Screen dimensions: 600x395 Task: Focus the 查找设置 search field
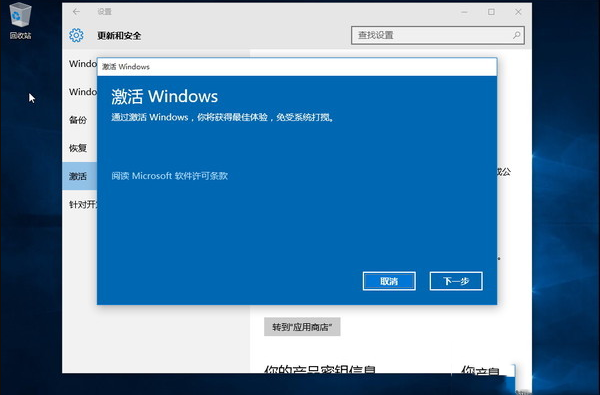tap(438, 35)
